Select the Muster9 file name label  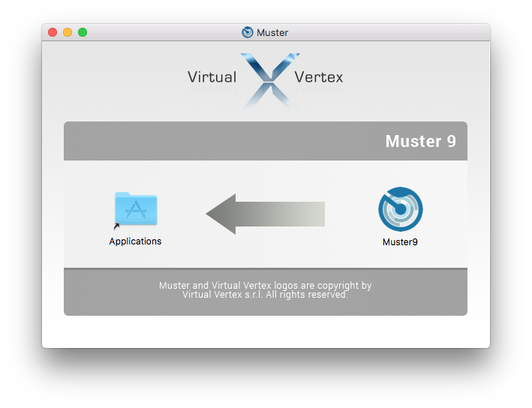point(400,242)
